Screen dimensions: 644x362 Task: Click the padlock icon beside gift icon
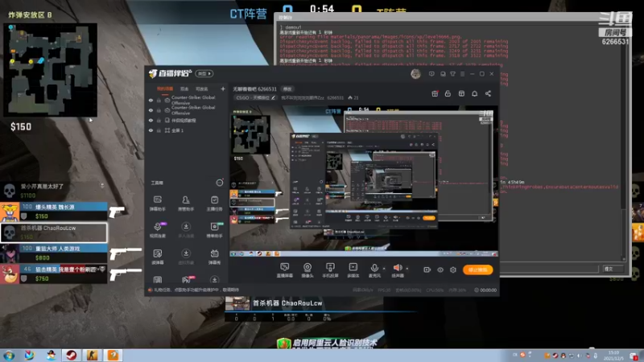click(x=448, y=93)
